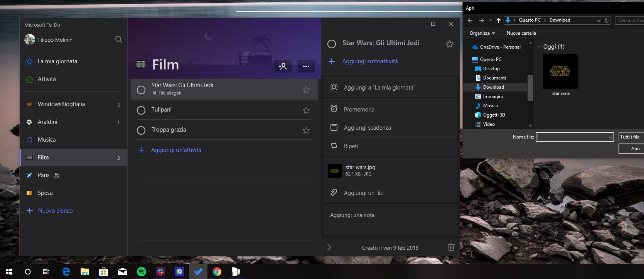Launch Microsoft Edge from taskbar
This screenshot has height=279, width=644.
point(66,272)
